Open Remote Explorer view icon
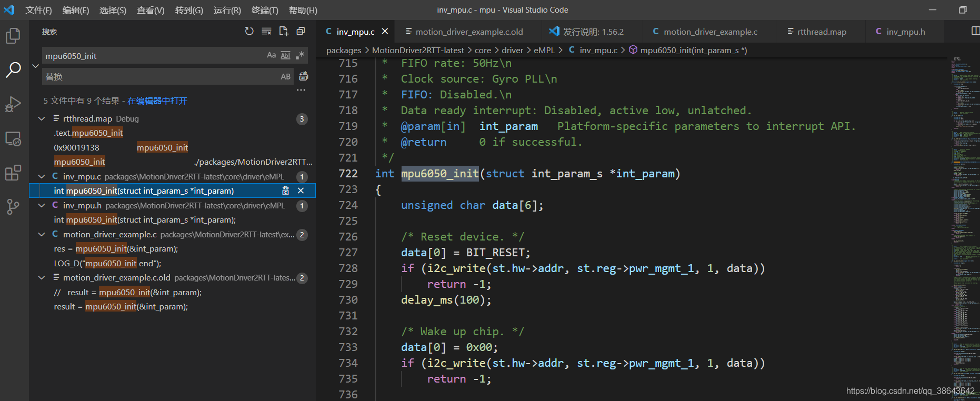The height and width of the screenshot is (401, 980). pyautogui.click(x=13, y=139)
